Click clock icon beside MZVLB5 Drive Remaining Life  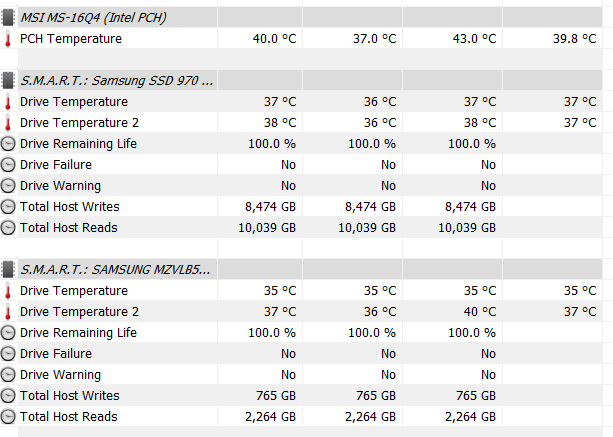coord(8,333)
